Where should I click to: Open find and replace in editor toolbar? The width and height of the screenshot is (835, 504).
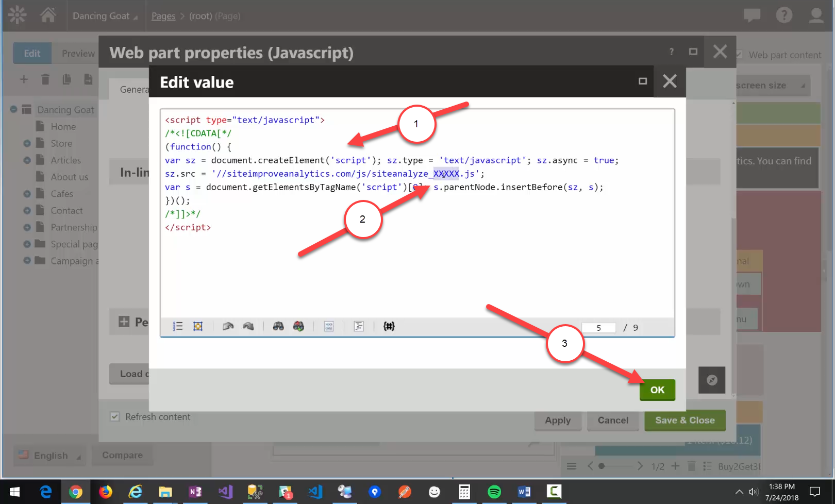(299, 326)
